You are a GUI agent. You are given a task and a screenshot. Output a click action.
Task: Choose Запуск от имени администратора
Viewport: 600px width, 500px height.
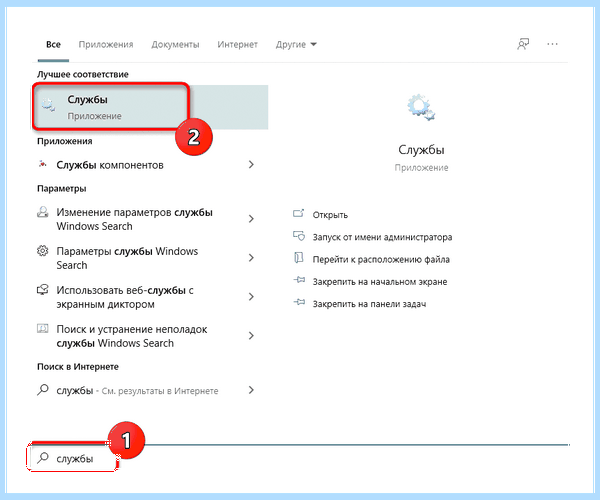point(382,237)
